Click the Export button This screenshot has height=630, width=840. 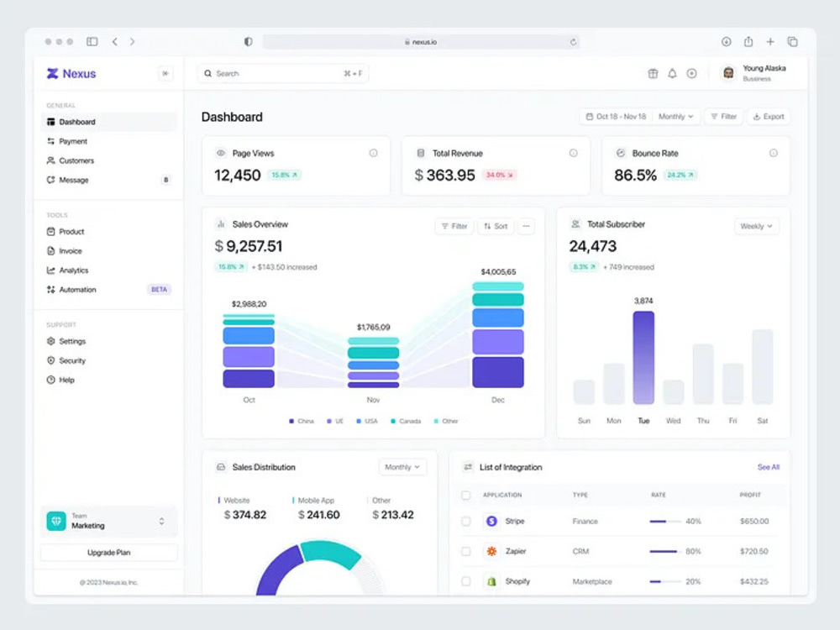click(x=769, y=116)
